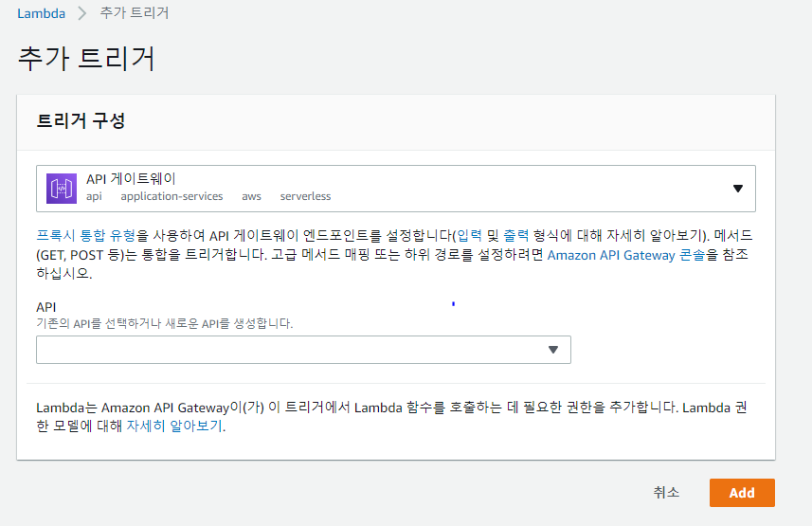Click the orange Add button
This screenshot has height=526, width=812.
pos(742,493)
